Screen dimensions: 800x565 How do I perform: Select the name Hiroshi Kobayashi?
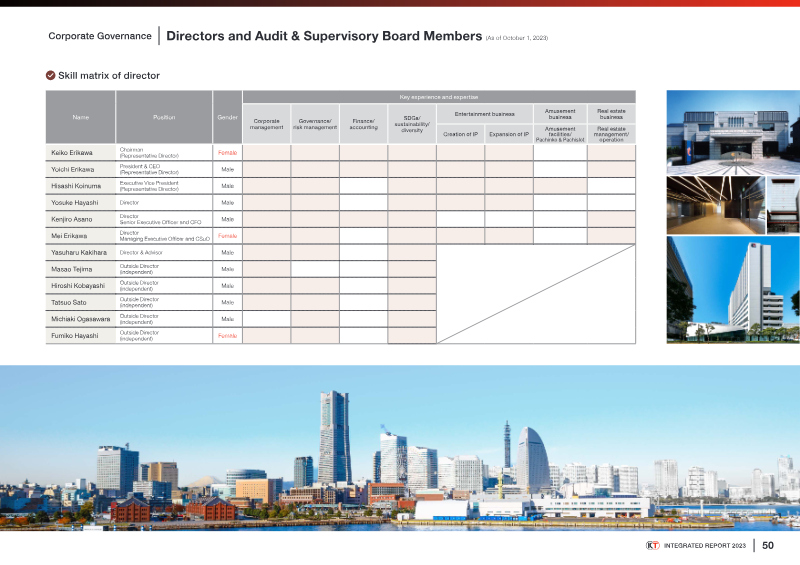click(78, 286)
